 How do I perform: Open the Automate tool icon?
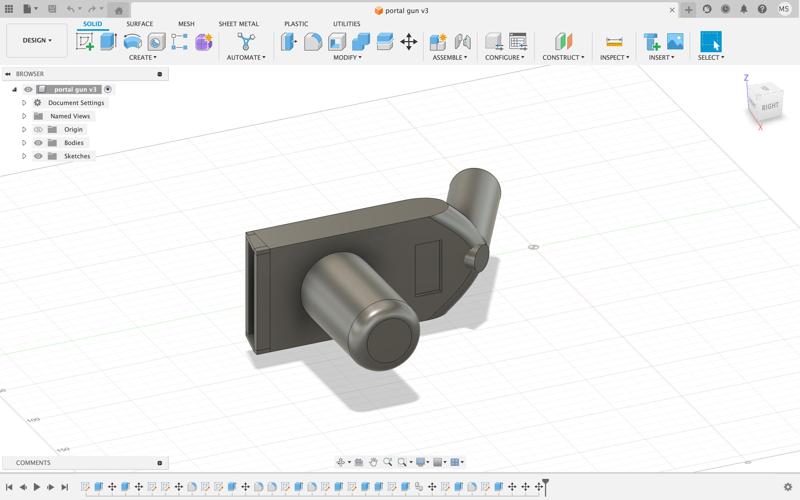coord(246,42)
